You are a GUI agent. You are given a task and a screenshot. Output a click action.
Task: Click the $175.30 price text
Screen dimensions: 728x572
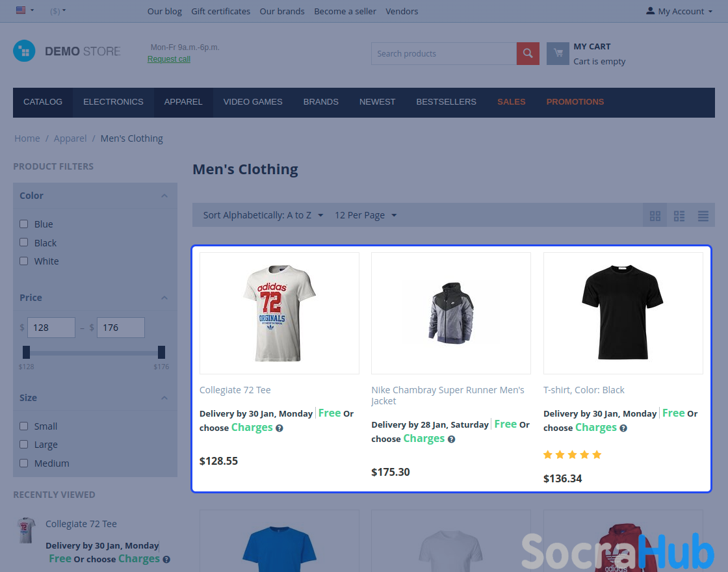tap(391, 472)
